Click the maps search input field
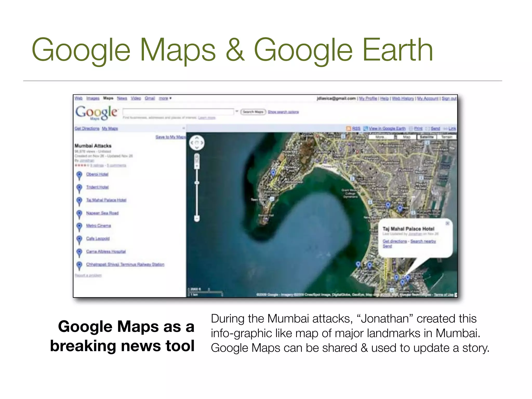The width and height of the screenshot is (532, 399). (x=178, y=112)
